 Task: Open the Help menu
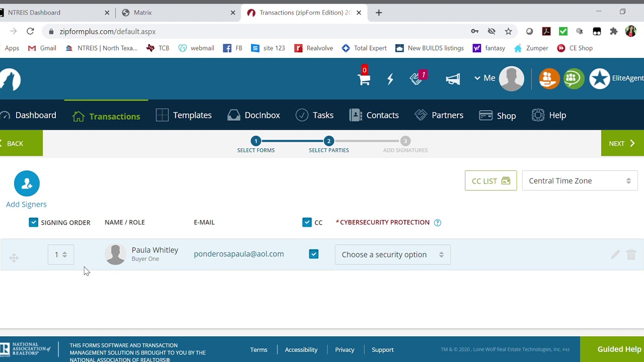[548, 115]
